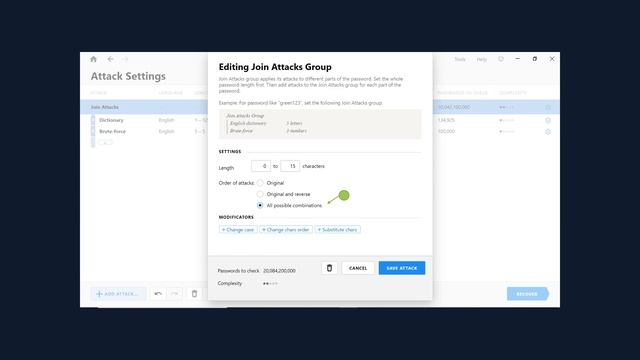Click the Passwords to check value 20,084,200,000
This screenshot has height=360, width=640.
[279, 271]
